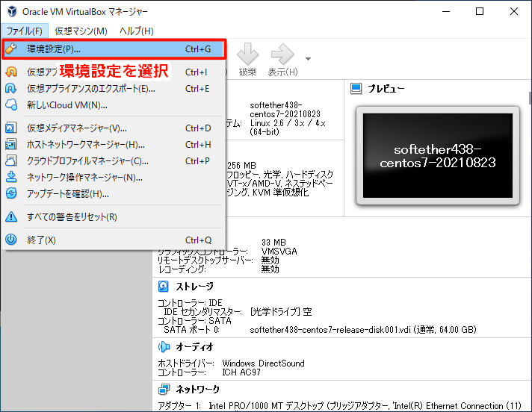The image size is (532, 412).
Task: Click the プレビュー heading label
Action: (386, 89)
